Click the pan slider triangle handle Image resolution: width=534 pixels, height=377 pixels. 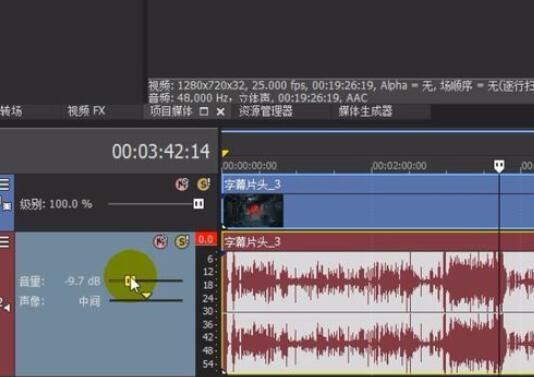tap(146, 295)
